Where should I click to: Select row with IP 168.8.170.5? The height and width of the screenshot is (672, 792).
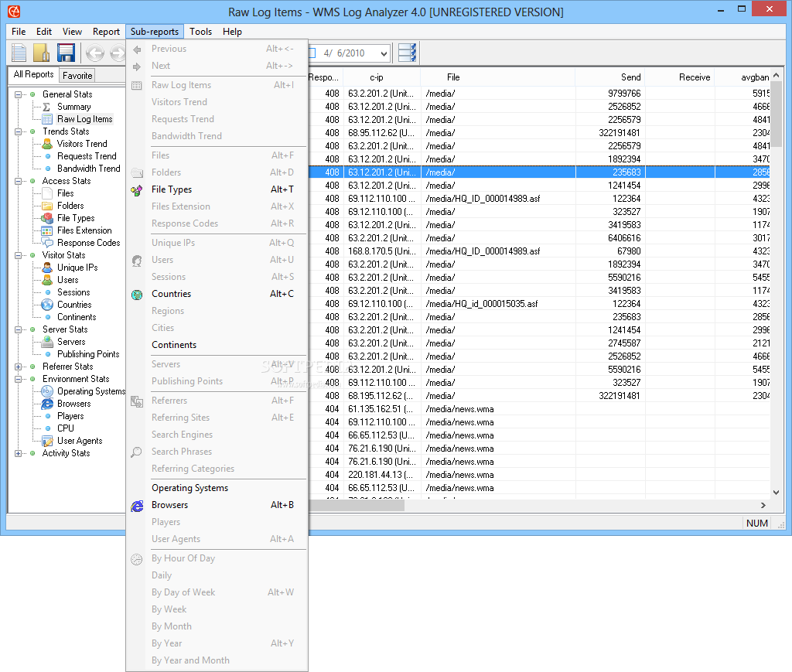point(539,251)
